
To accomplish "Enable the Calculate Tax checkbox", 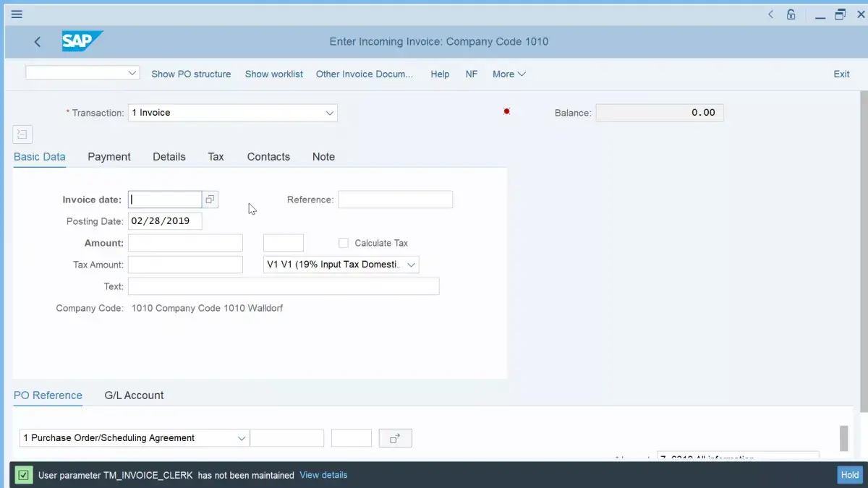I will coord(344,243).
